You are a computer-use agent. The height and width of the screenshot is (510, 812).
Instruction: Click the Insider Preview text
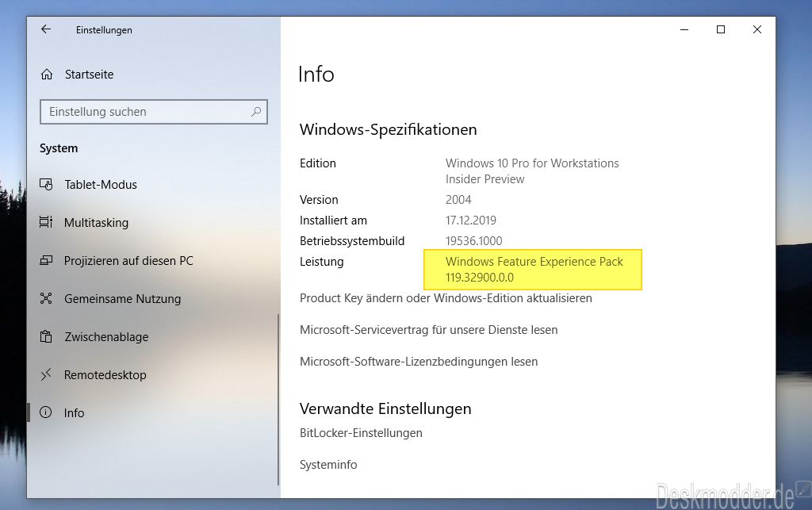(x=485, y=178)
